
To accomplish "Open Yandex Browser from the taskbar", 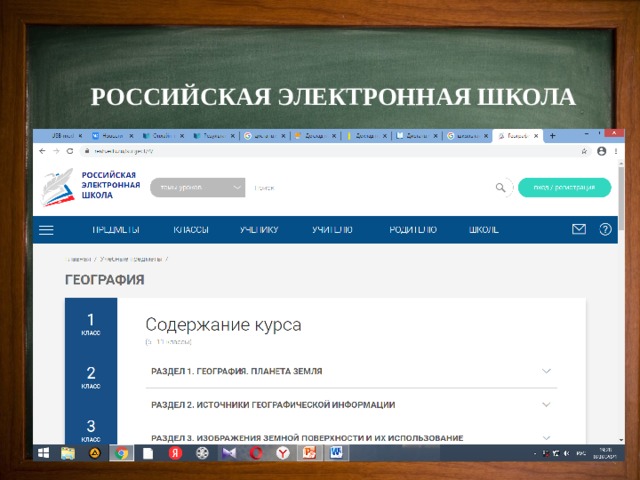I will 283,453.
